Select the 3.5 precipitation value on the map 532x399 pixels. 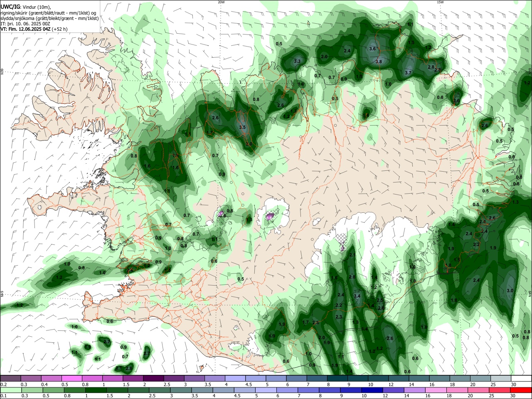coord(243,127)
